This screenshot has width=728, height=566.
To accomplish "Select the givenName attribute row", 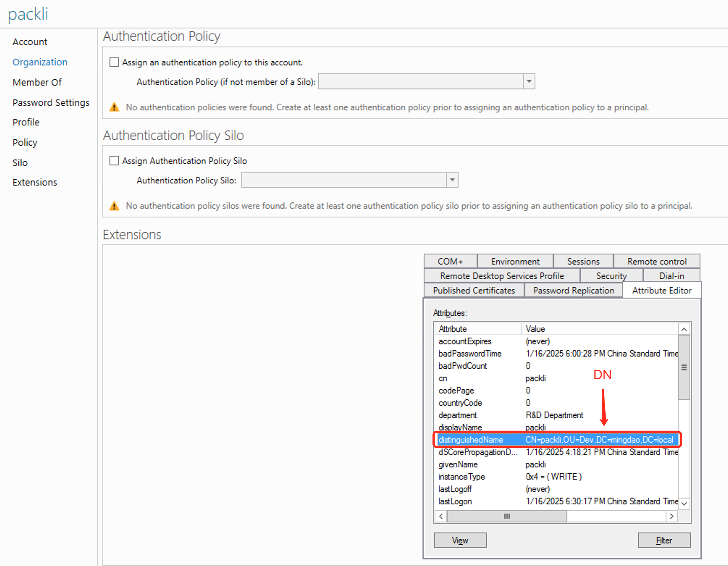I will (x=557, y=465).
